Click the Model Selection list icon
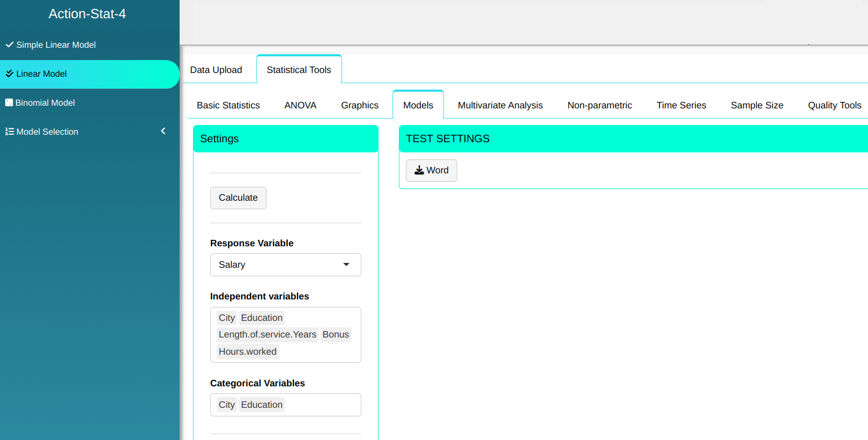This screenshot has height=440, width=868. (9, 131)
